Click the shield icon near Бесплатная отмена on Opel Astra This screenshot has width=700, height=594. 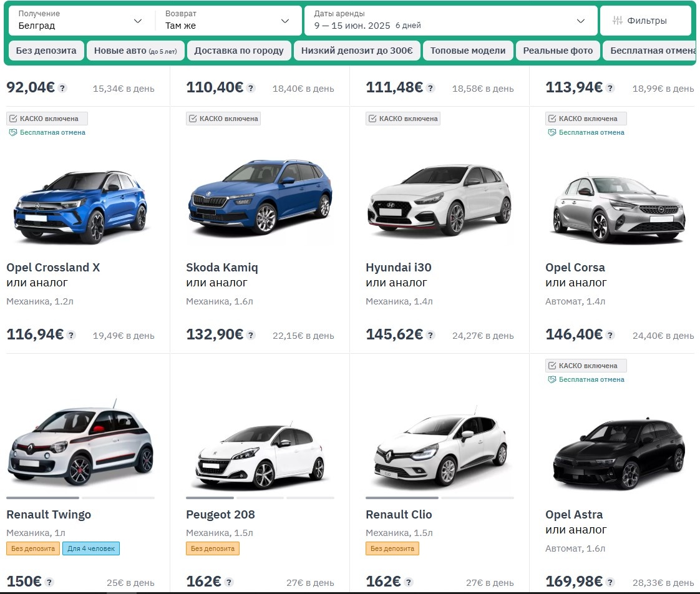click(x=552, y=379)
